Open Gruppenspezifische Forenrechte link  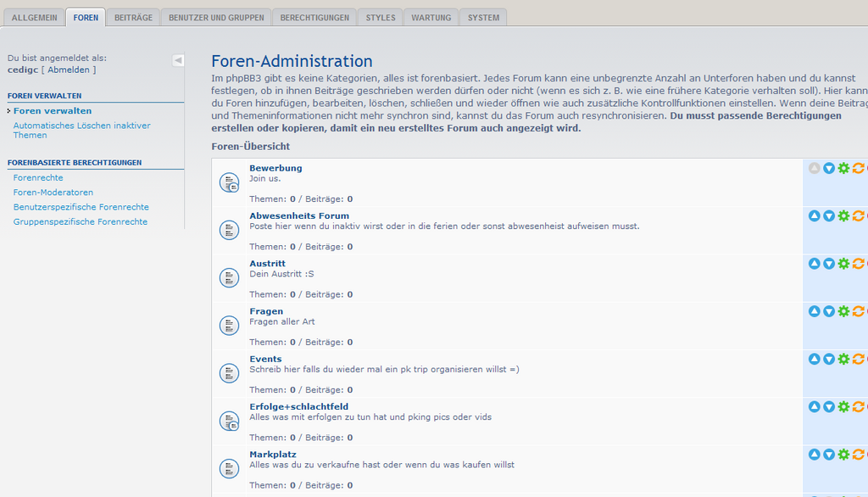pyautogui.click(x=81, y=222)
